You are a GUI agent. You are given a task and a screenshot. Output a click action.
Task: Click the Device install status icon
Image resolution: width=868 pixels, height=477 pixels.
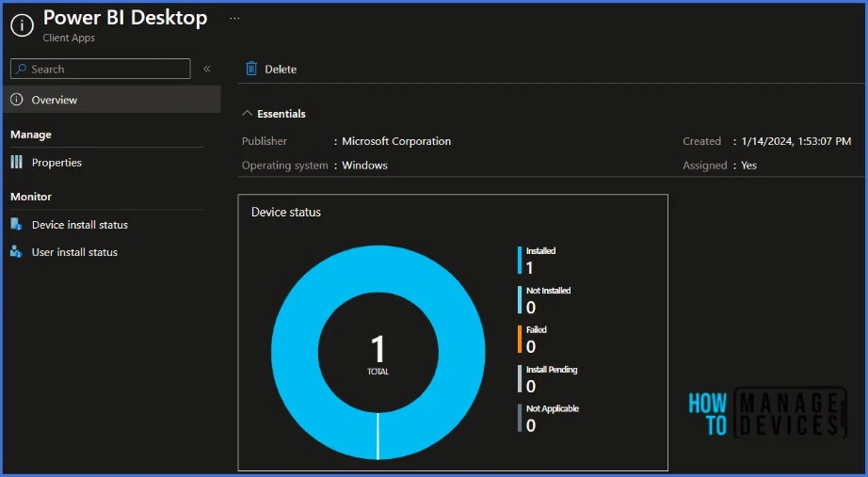pyautogui.click(x=17, y=224)
